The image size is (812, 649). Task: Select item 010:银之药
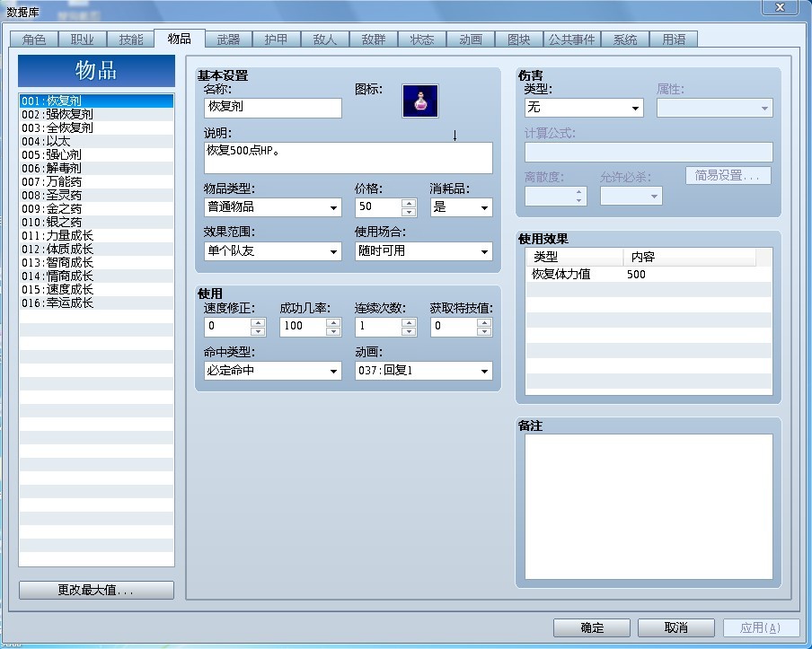point(96,222)
